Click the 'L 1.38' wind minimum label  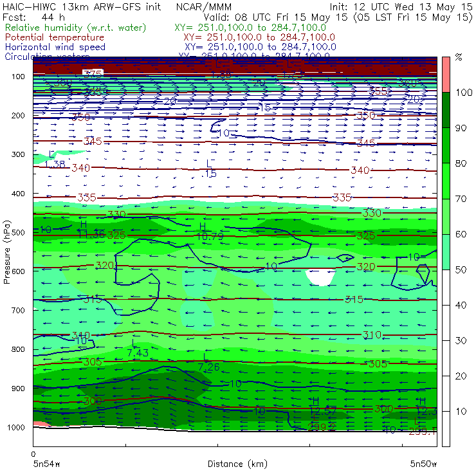[x=54, y=160]
